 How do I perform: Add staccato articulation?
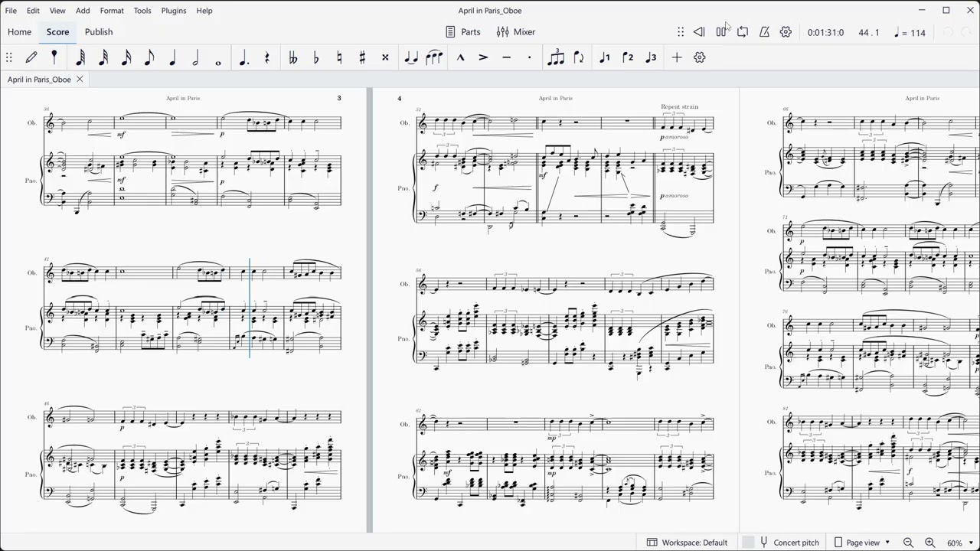click(x=529, y=57)
